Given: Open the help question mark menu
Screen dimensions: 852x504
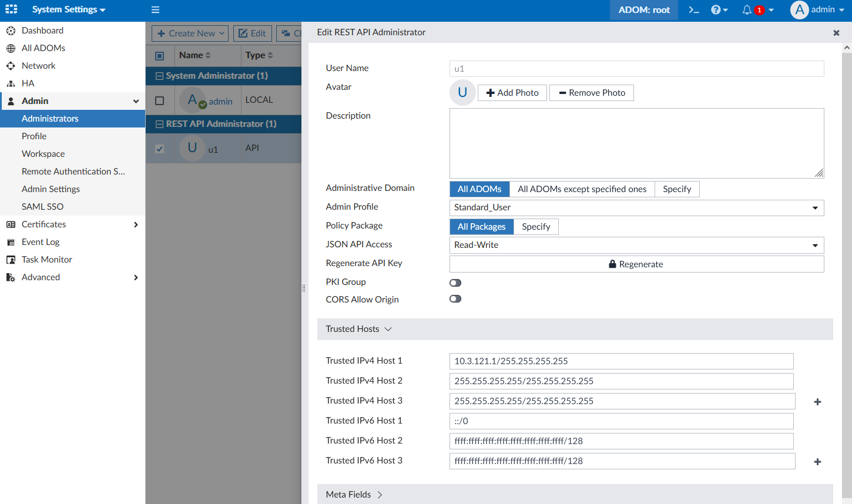Looking at the screenshot, I should 719,10.
